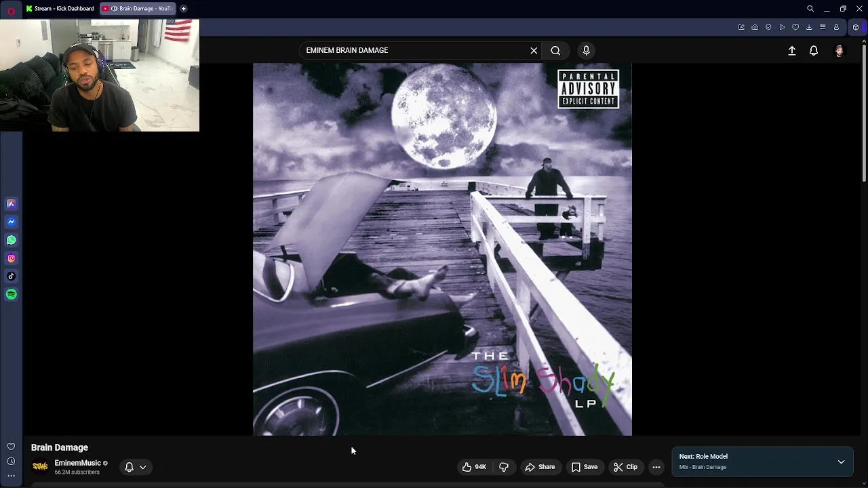Open the EminemMusic channel avatar

point(41,466)
